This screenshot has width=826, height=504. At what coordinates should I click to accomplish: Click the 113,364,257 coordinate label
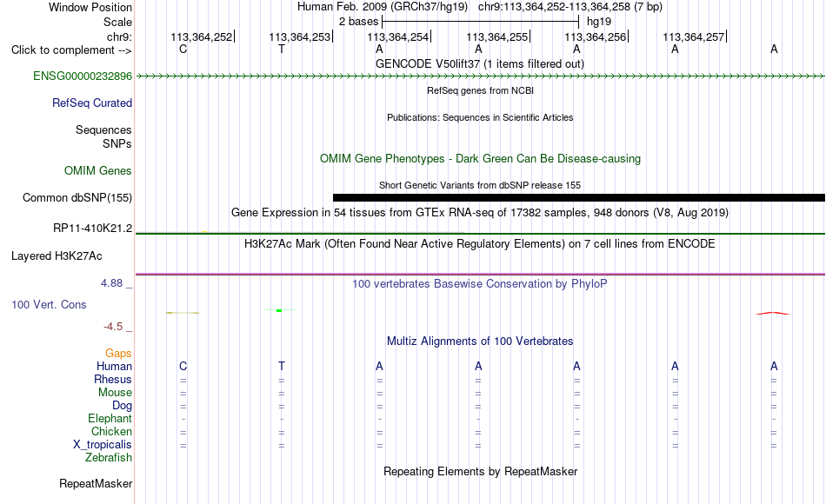point(693,36)
